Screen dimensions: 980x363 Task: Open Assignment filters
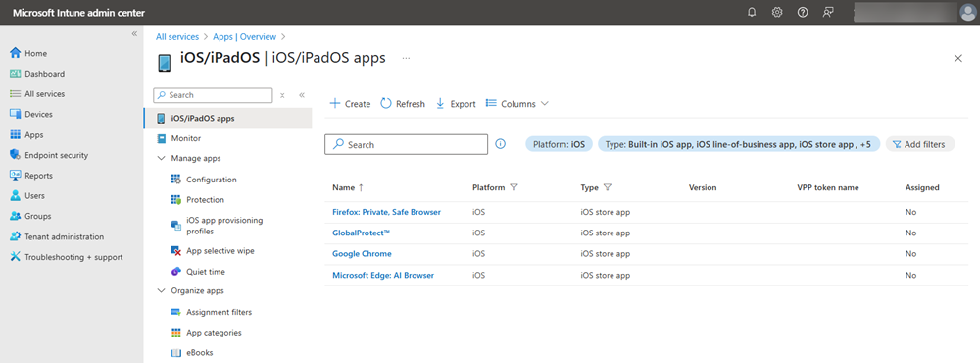[219, 312]
